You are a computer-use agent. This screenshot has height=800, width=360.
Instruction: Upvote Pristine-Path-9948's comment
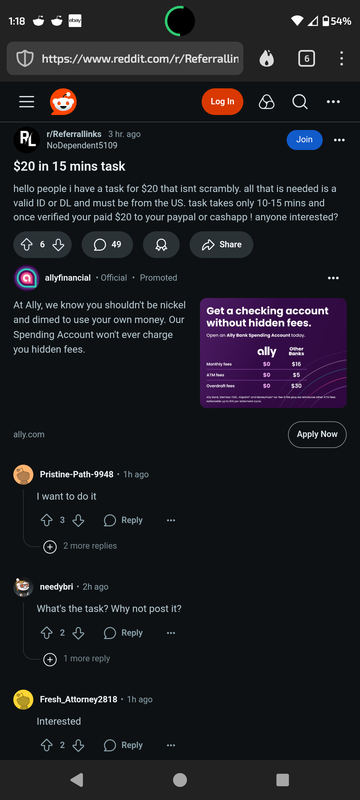tap(46, 520)
